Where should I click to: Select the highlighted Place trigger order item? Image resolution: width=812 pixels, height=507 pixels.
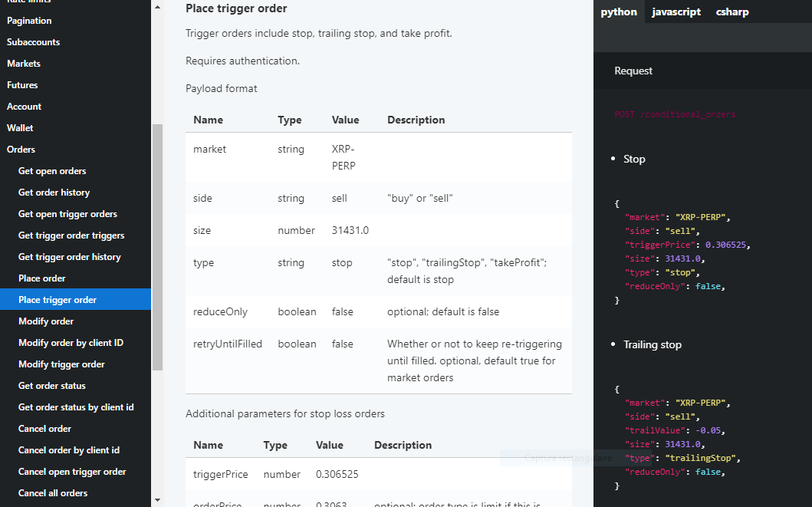pyautogui.click(x=58, y=300)
